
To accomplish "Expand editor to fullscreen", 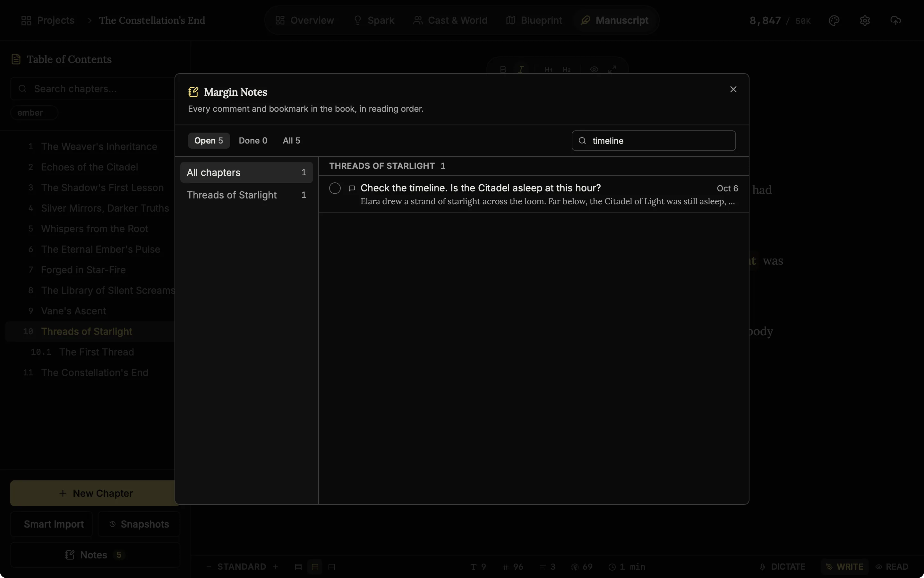I will (x=612, y=69).
